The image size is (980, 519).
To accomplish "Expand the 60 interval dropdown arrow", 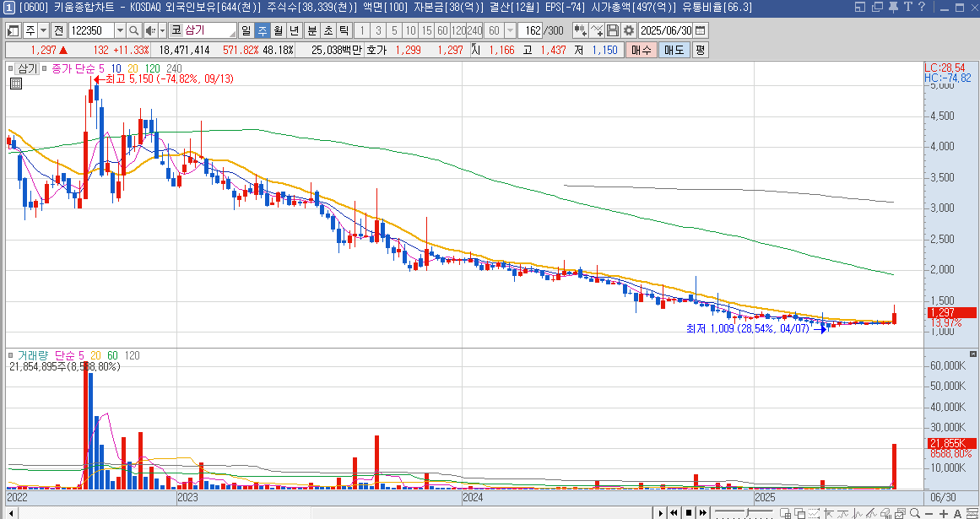I will (510, 30).
